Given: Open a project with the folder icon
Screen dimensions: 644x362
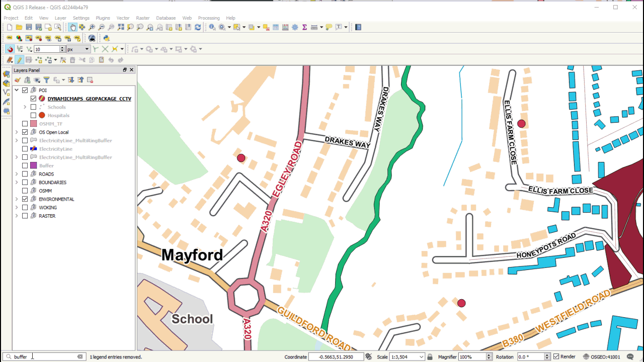Looking at the screenshot, I should point(19,27).
